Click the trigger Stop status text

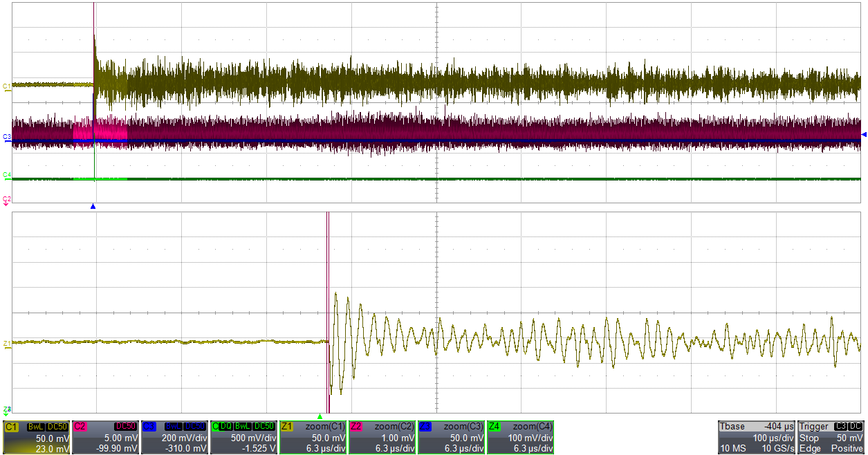tap(809, 438)
